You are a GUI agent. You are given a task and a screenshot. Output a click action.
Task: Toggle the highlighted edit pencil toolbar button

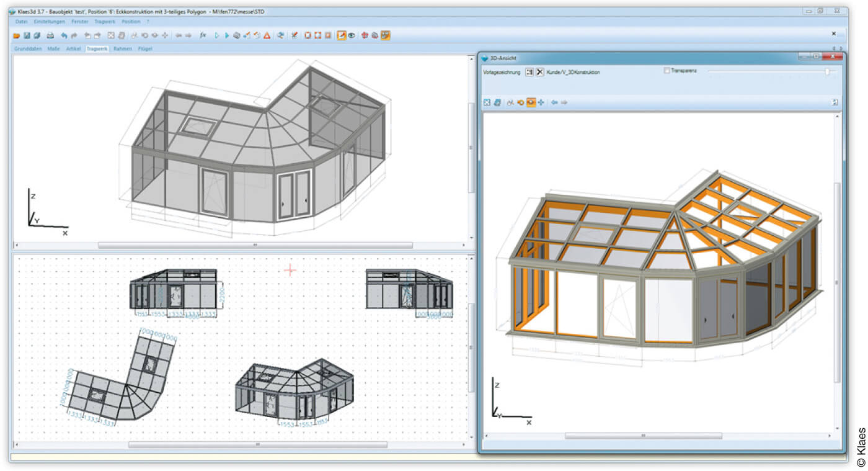click(x=341, y=36)
